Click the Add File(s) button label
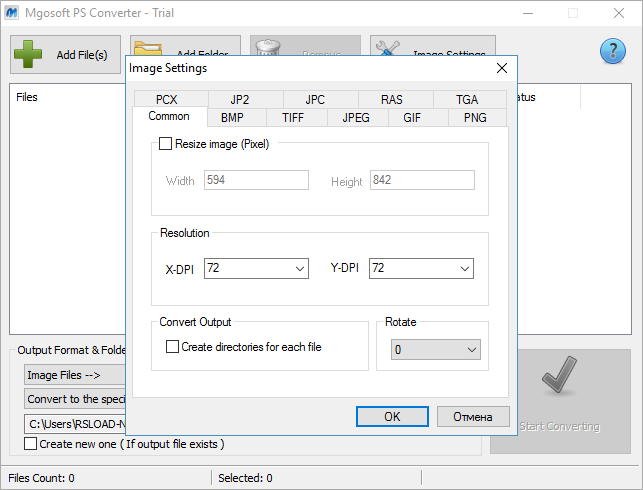643x490 pixels. tap(82, 55)
